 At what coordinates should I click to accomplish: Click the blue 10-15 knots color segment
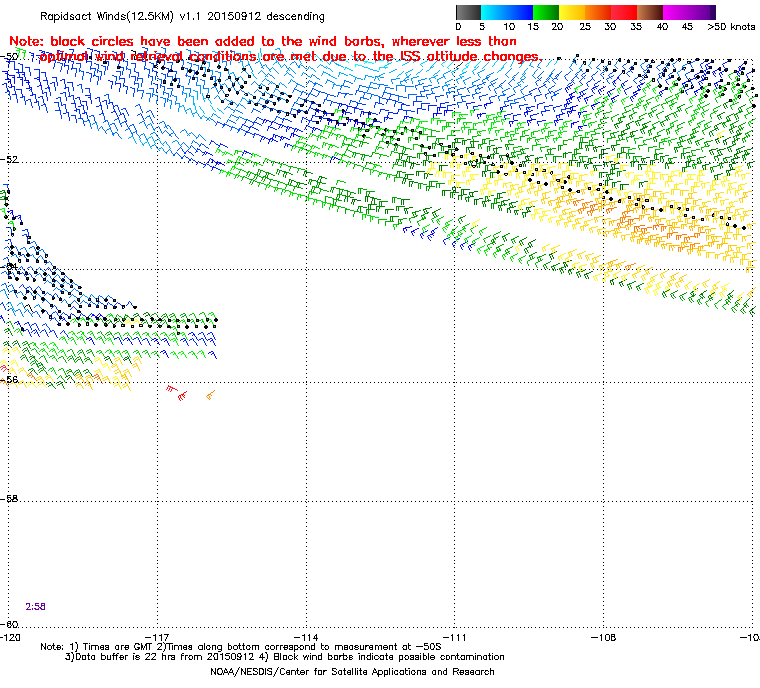(x=520, y=12)
